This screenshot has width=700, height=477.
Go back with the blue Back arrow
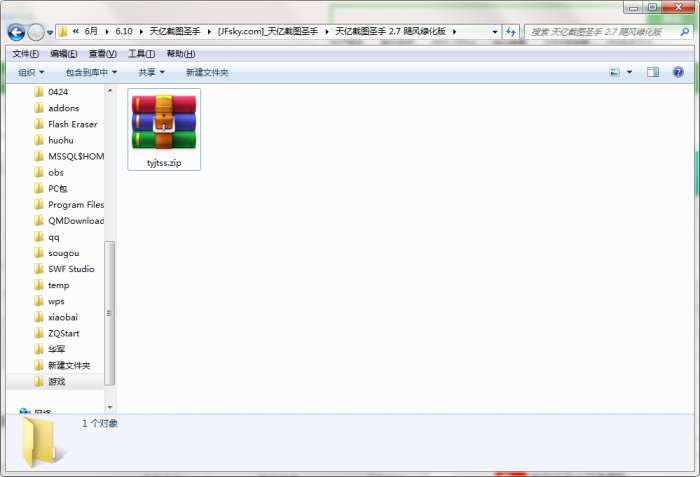tap(16, 32)
